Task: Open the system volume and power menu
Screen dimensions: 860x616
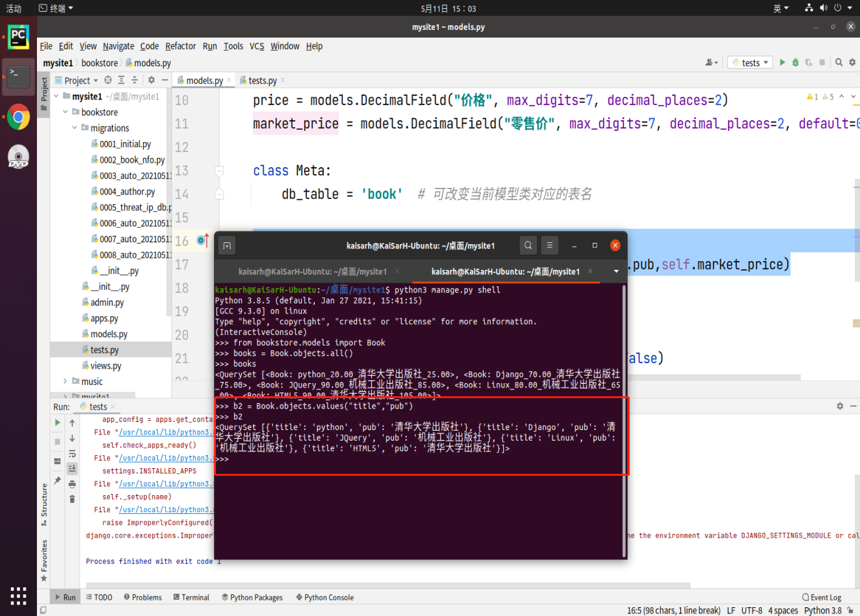Action: pyautogui.click(x=829, y=8)
